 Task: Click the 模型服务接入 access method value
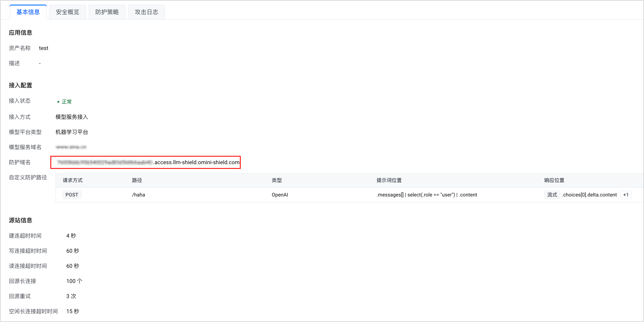tap(72, 117)
